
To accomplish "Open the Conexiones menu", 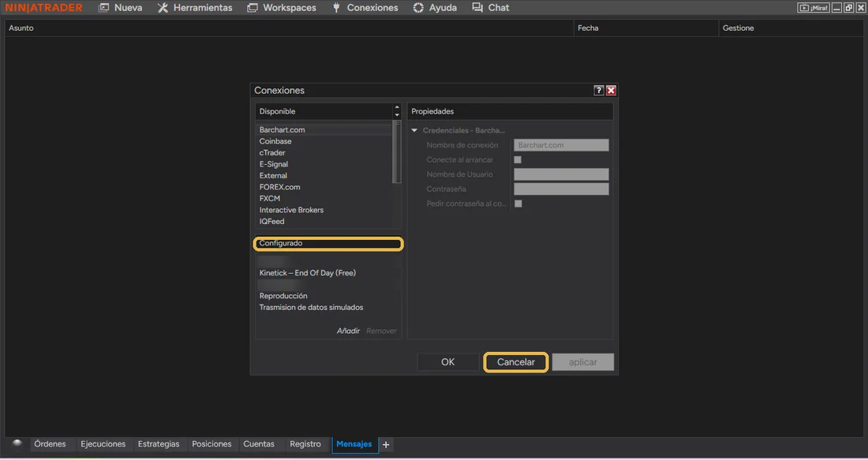I will pos(365,8).
